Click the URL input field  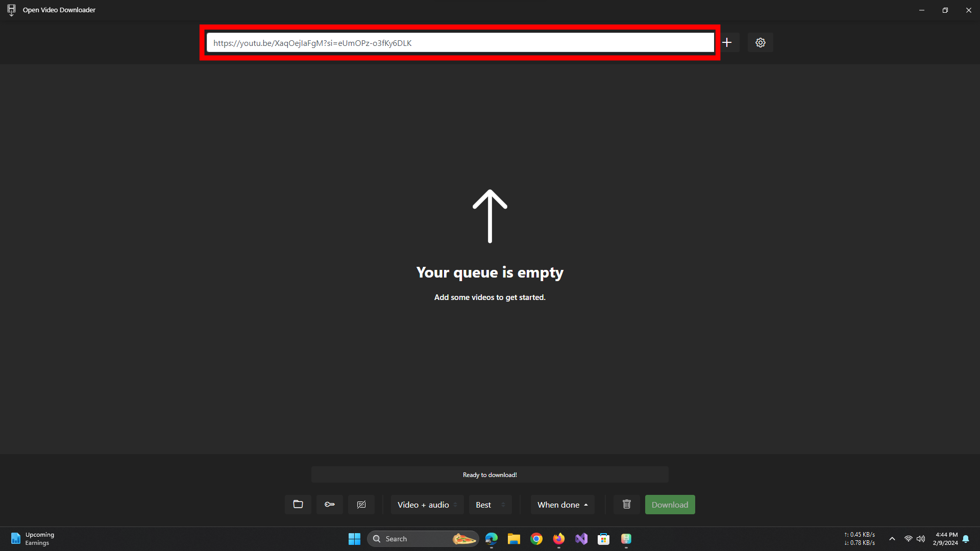click(459, 43)
